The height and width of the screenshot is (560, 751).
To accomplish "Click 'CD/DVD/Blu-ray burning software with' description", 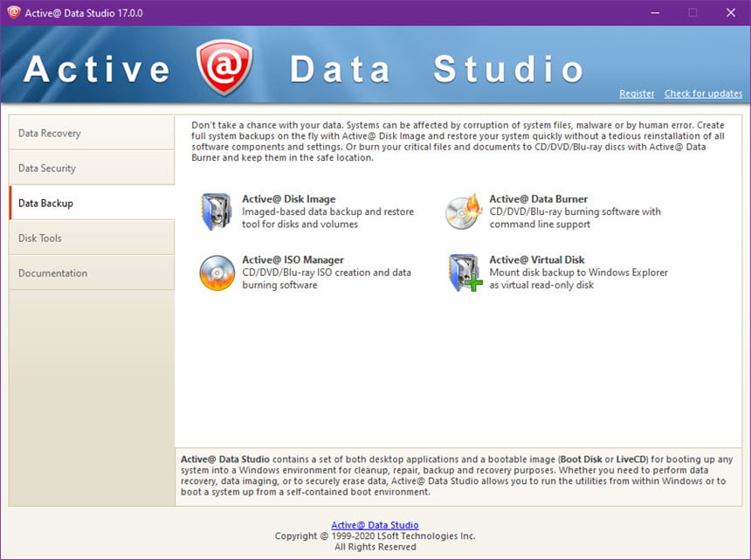I will 575,211.
